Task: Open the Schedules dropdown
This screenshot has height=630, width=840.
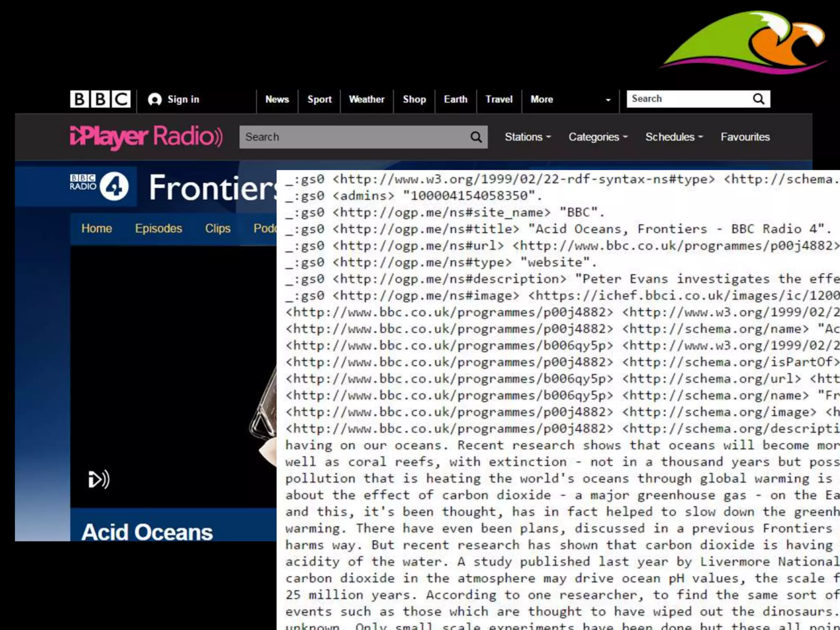Action: pos(674,137)
